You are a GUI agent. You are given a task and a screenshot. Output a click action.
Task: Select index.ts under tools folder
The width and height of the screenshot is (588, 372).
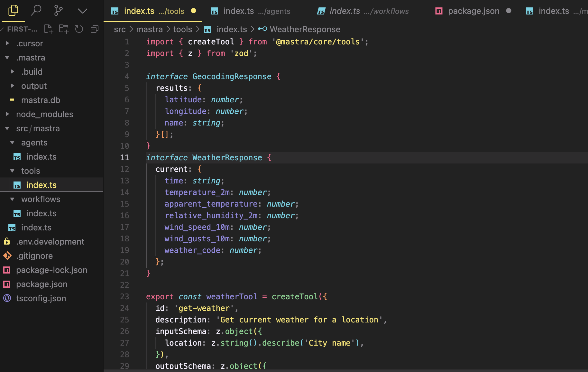[x=51, y=185]
